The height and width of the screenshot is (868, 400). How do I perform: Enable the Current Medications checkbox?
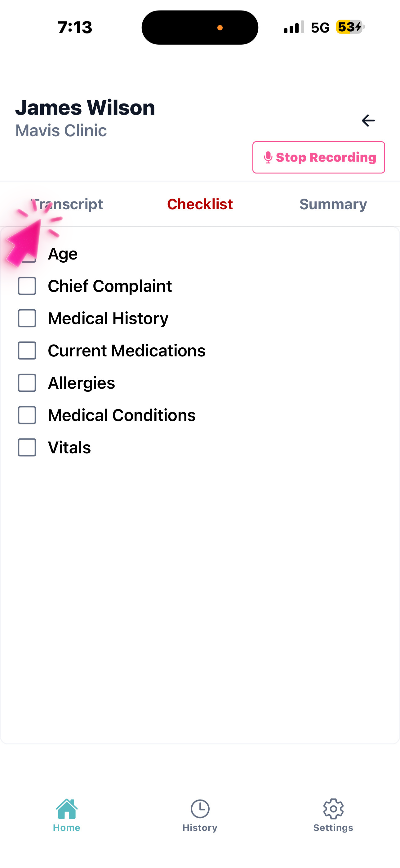(27, 351)
